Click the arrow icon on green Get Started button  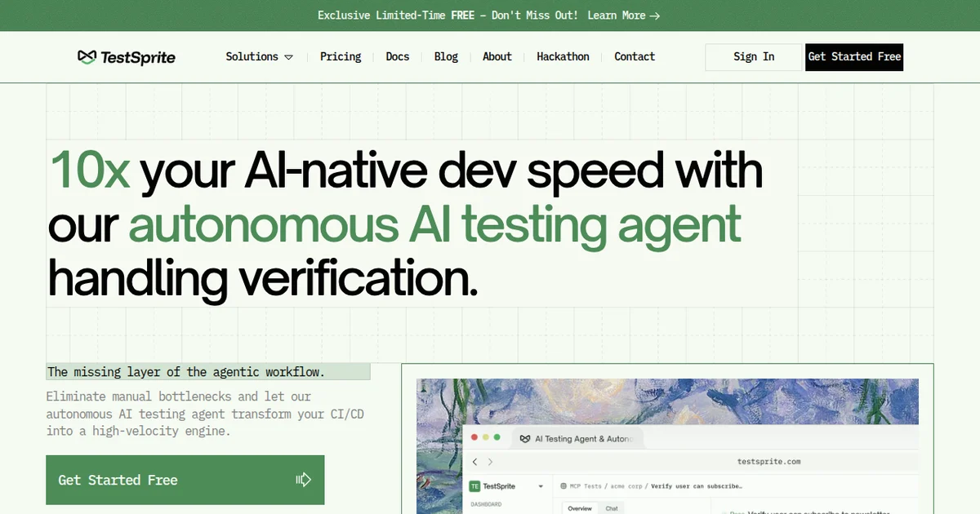coord(304,480)
